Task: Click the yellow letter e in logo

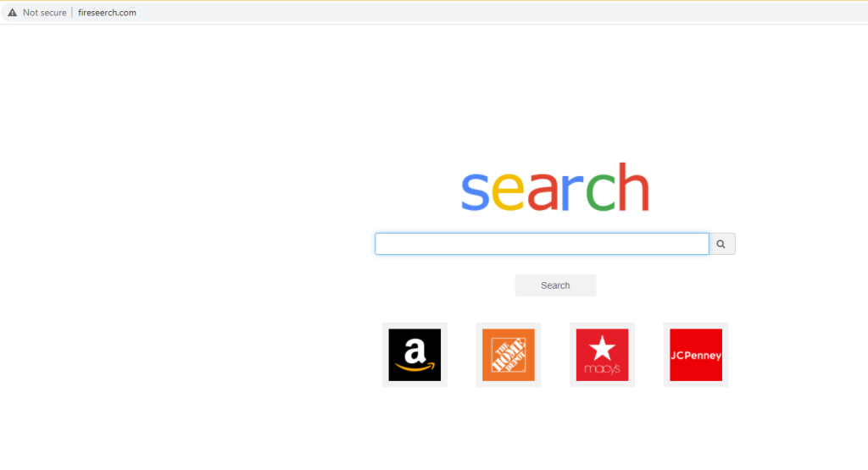Action: (509, 192)
